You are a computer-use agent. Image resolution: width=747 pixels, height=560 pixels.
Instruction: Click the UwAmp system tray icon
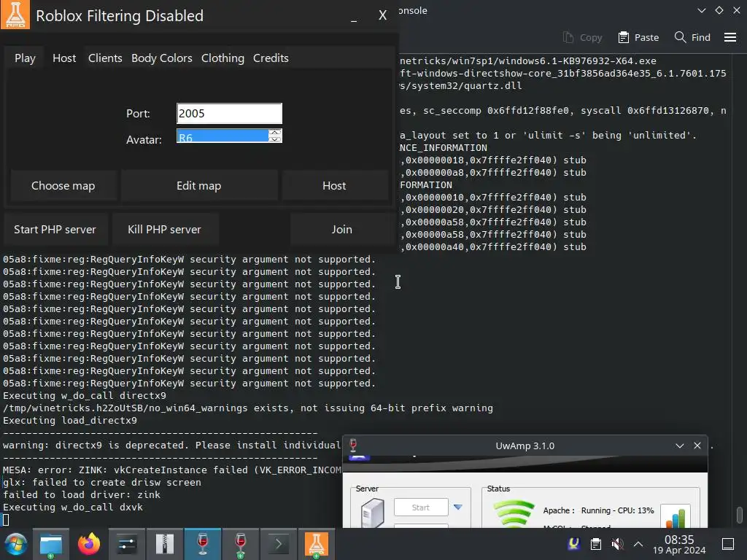[x=574, y=544]
